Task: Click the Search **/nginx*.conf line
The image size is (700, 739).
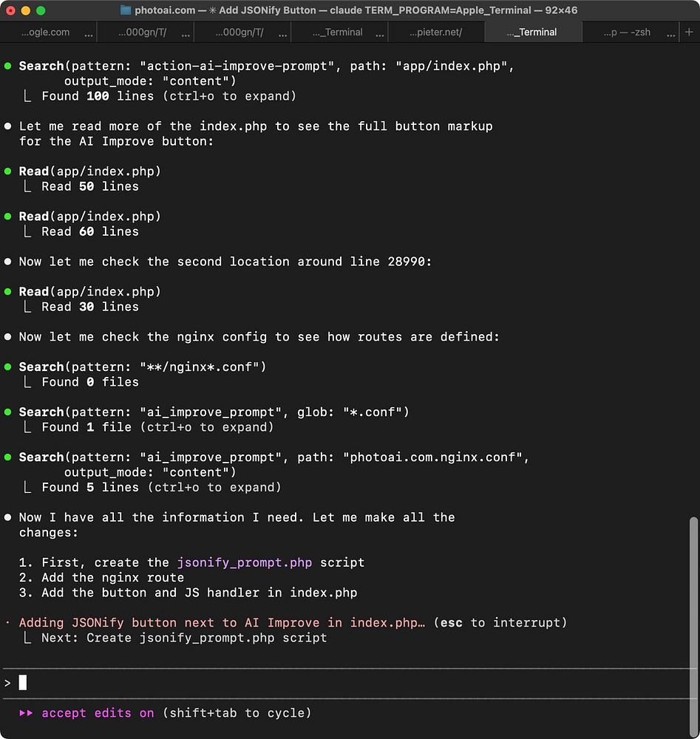Action: click(143, 367)
